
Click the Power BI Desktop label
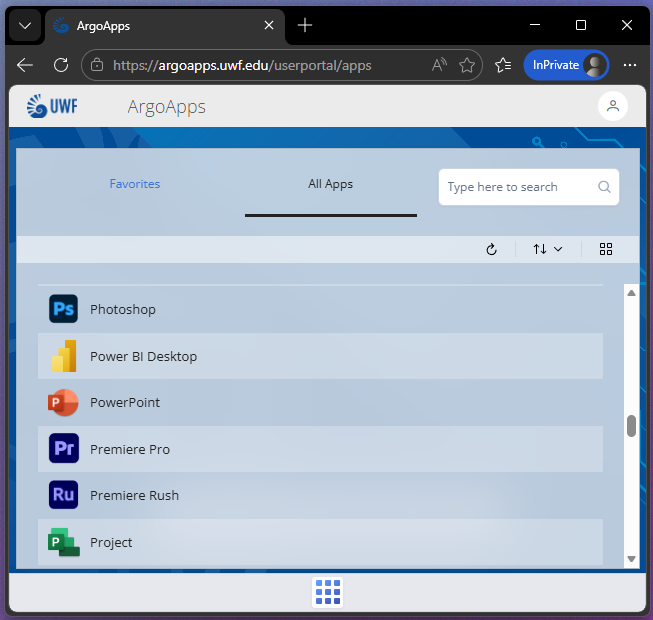point(144,356)
